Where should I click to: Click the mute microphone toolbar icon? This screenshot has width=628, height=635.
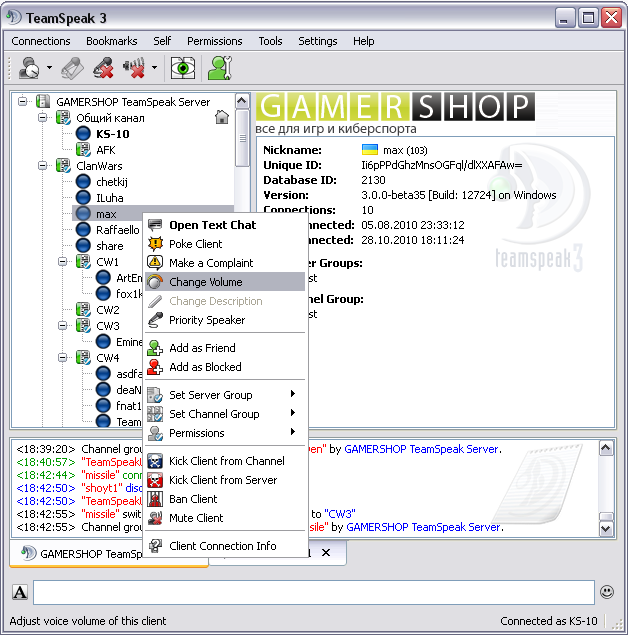[x=103, y=68]
